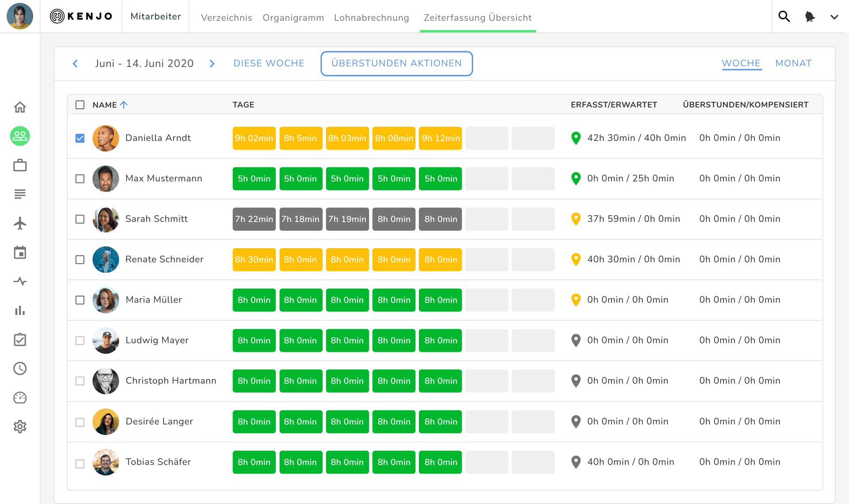Check the Max Mustermann row checkbox
This screenshot has width=849, height=504.
(x=80, y=179)
